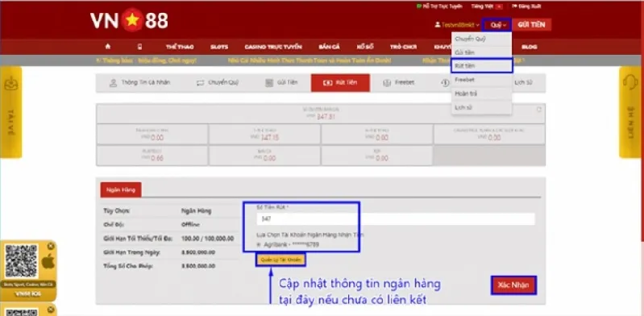Click the 0.66 wallet balance cell

[x=152, y=156]
